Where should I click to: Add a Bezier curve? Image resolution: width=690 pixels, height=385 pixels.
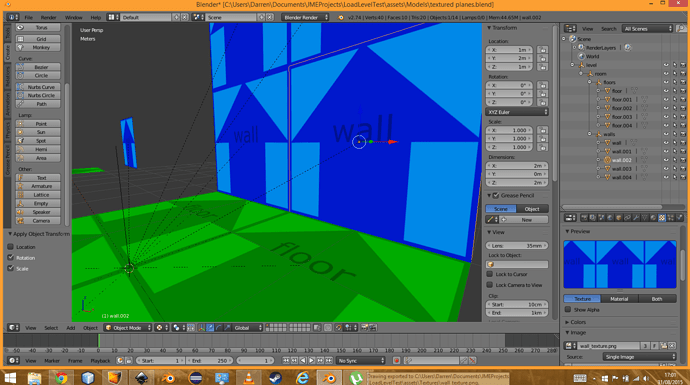coord(38,67)
